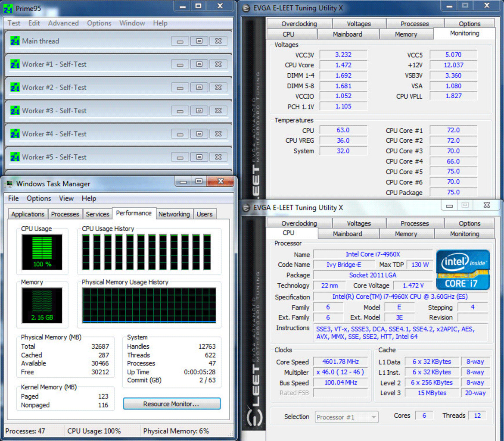Close the Worker #5 child window
Viewport: 504px width, 441px height.
click(218, 157)
